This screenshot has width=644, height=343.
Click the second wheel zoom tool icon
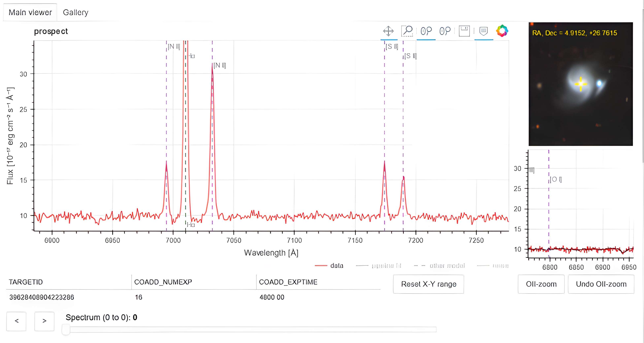pos(445,31)
